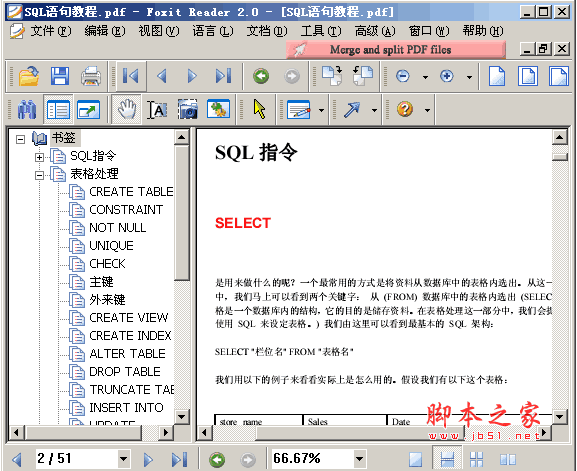Open the CREATE TABLE bookmark
577x471 pixels.
131,192
